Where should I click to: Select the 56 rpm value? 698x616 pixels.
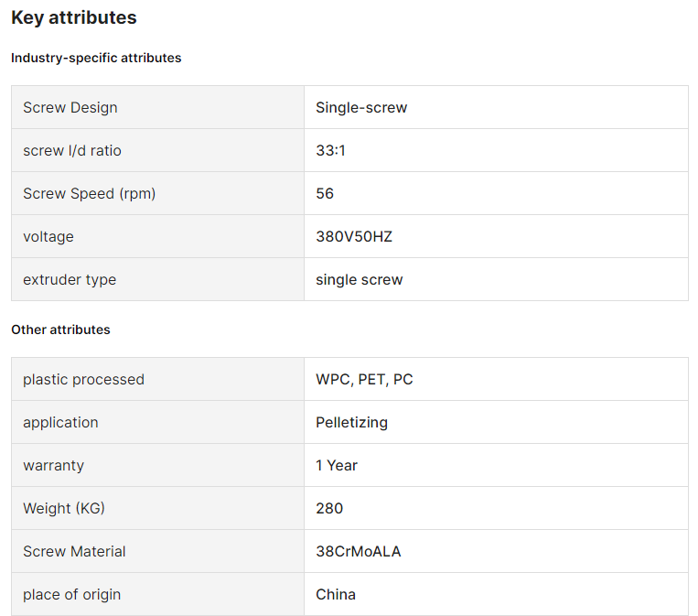[x=325, y=193]
